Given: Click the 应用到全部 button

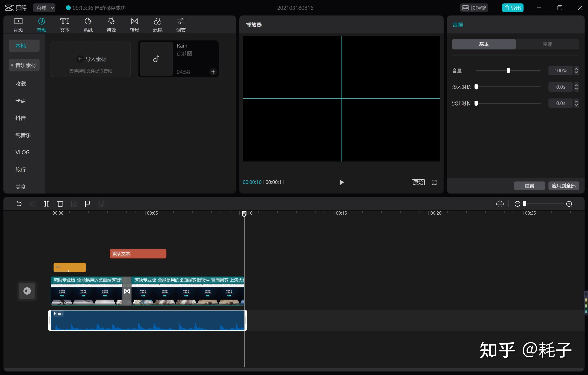Looking at the screenshot, I should pos(563,186).
